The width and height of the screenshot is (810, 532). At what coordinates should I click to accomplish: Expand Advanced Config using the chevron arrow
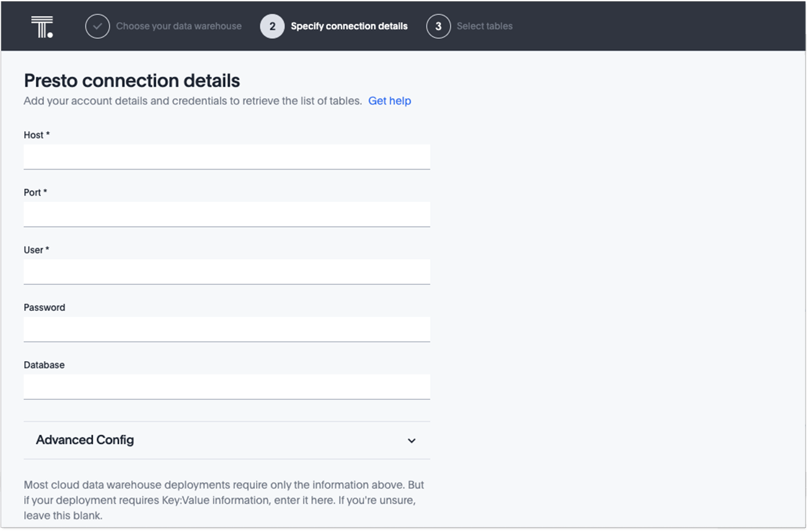click(412, 441)
